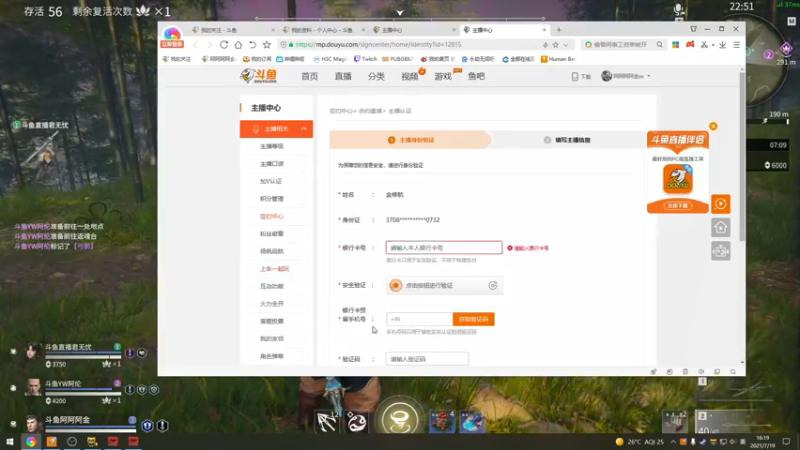Click the PUBGBX bookmark
This screenshot has height=450, width=800.
(x=397, y=59)
